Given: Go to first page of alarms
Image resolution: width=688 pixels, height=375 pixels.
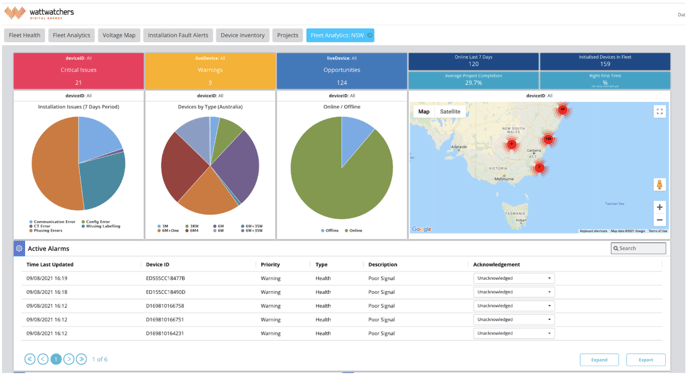Looking at the screenshot, I should [30, 359].
